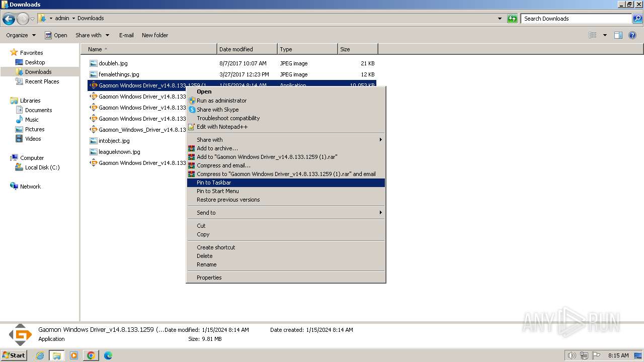Select doubleh.jpg file icon
644x362 pixels.
pos(93,63)
